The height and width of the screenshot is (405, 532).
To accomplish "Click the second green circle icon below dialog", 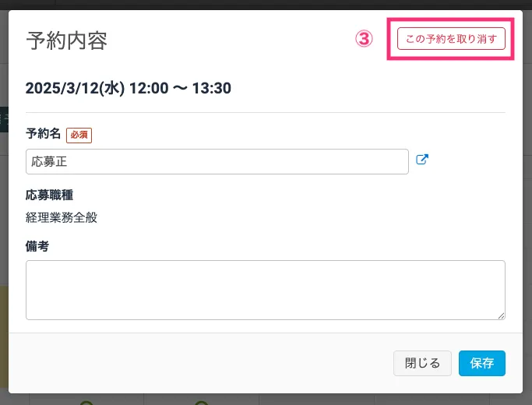I will 201,403.
